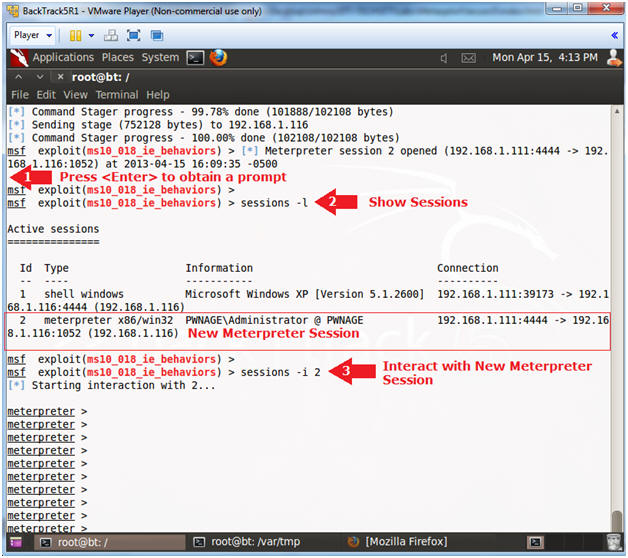Click 'shell windows' session type text
628x558 pixels.
pos(84,294)
